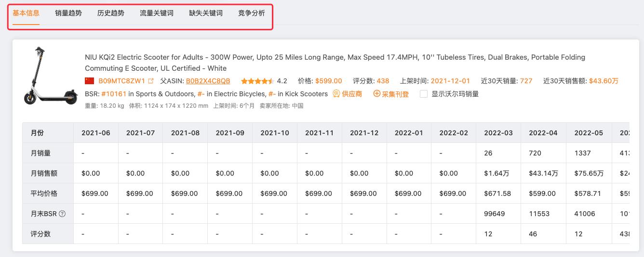Click the price value $599.00
The height and width of the screenshot is (257, 644).
[x=329, y=81]
